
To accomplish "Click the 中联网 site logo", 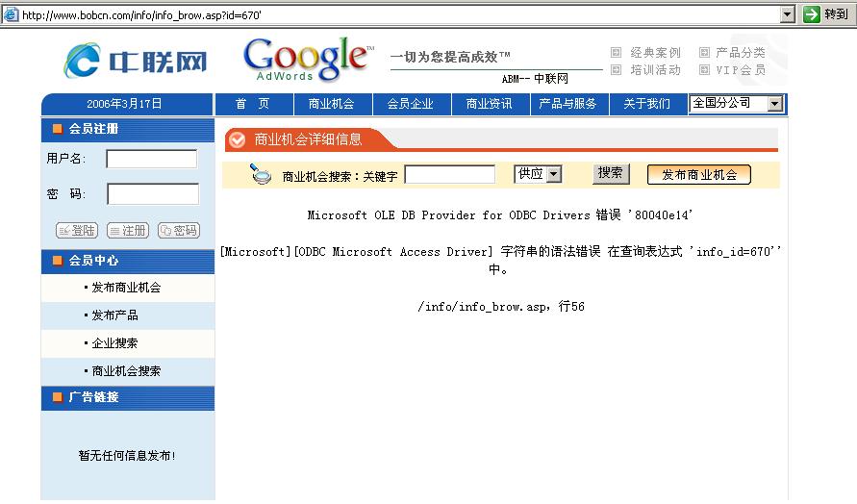I will [136, 61].
